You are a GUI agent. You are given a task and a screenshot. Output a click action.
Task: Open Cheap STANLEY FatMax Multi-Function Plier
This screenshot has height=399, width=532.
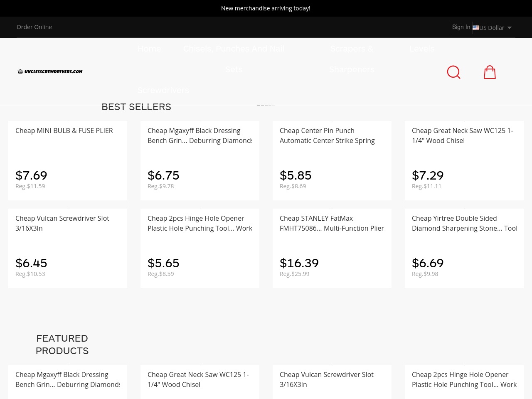coord(332,223)
